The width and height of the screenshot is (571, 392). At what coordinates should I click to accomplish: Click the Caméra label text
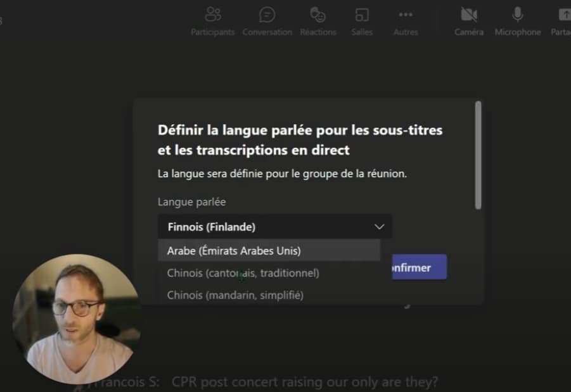click(x=469, y=32)
